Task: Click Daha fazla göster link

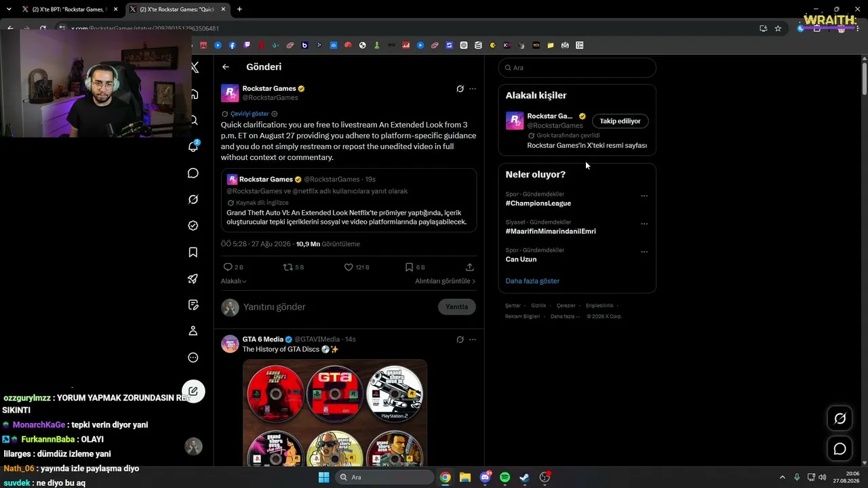Action: pyautogui.click(x=532, y=281)
